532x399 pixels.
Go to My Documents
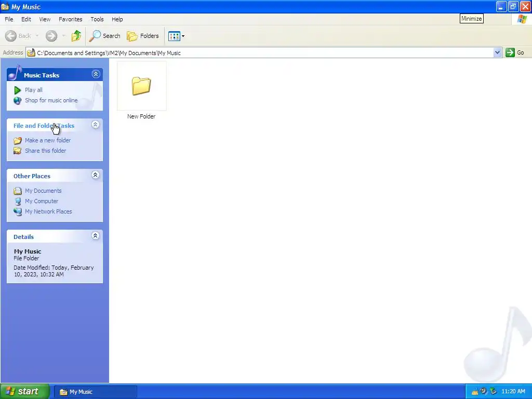pyautogui.click(x=43, y=191)
